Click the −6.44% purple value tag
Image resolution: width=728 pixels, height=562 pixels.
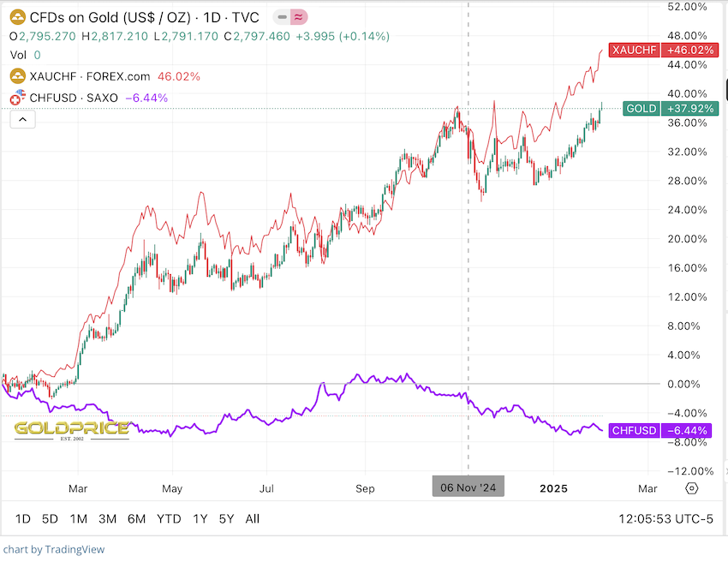click(x=687, y=431)
